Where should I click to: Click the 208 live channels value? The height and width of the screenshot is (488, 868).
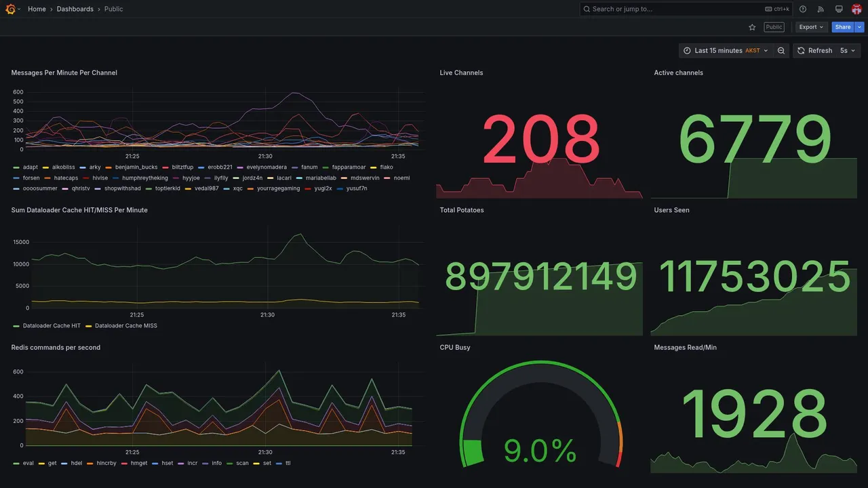[x=540, y=140]
